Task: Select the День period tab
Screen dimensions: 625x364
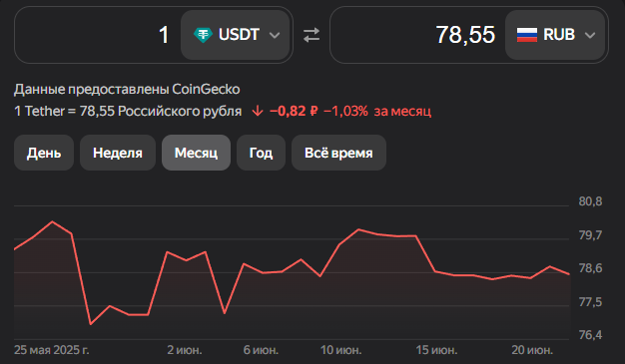Action: [44, 153]
